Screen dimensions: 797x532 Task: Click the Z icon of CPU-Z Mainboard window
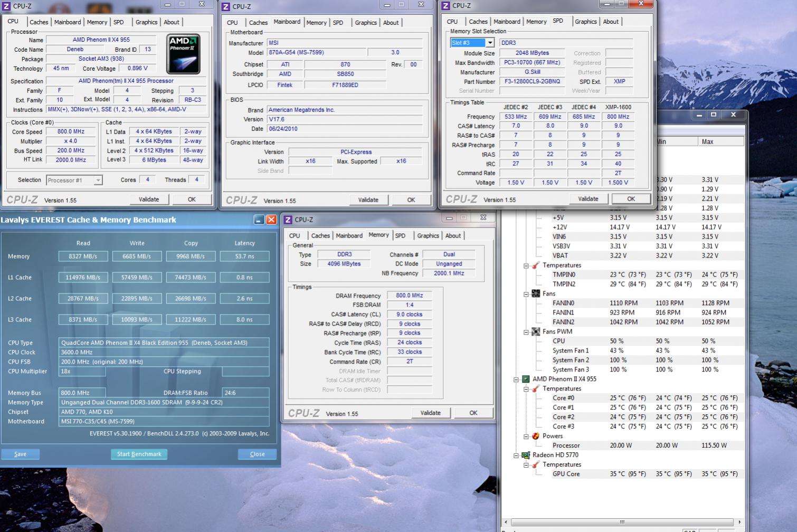[226, 6]
